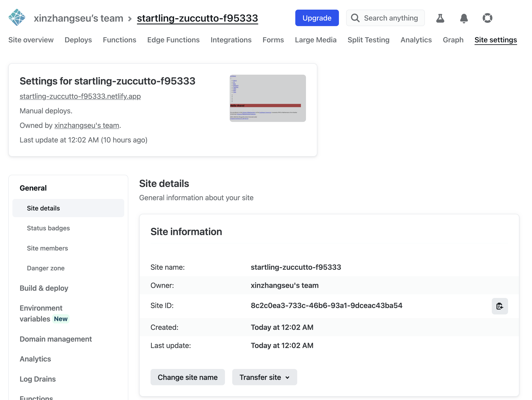
Task: Go to the Split Testing tab
Action: (368, 40)
